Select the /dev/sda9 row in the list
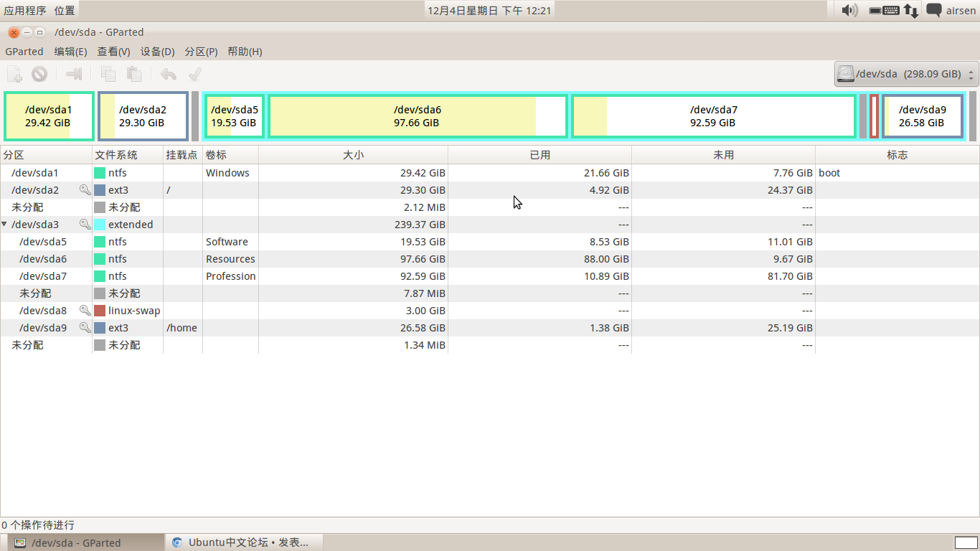980x551 pixels. pos(490,328)
